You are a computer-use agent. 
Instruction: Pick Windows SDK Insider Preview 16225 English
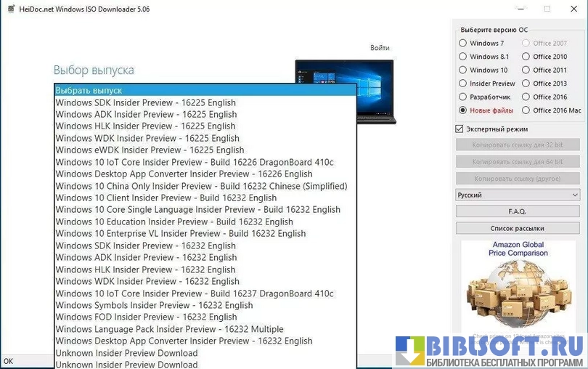[145, 102]
